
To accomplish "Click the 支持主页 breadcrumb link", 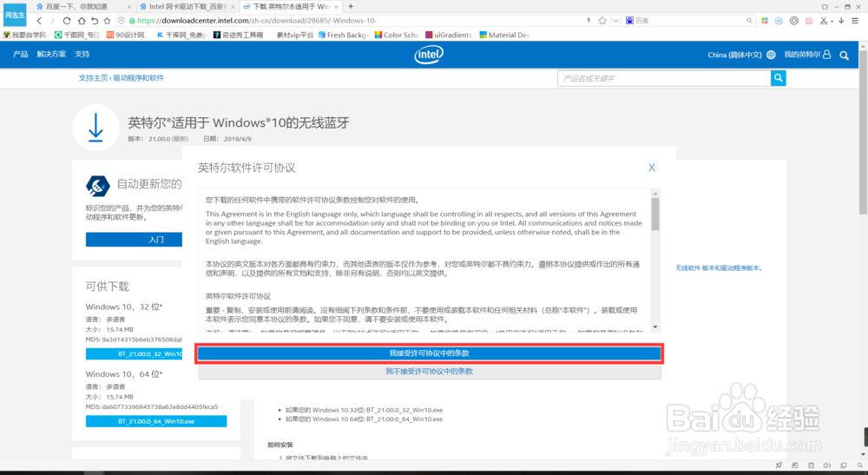I will click(93, 78).
